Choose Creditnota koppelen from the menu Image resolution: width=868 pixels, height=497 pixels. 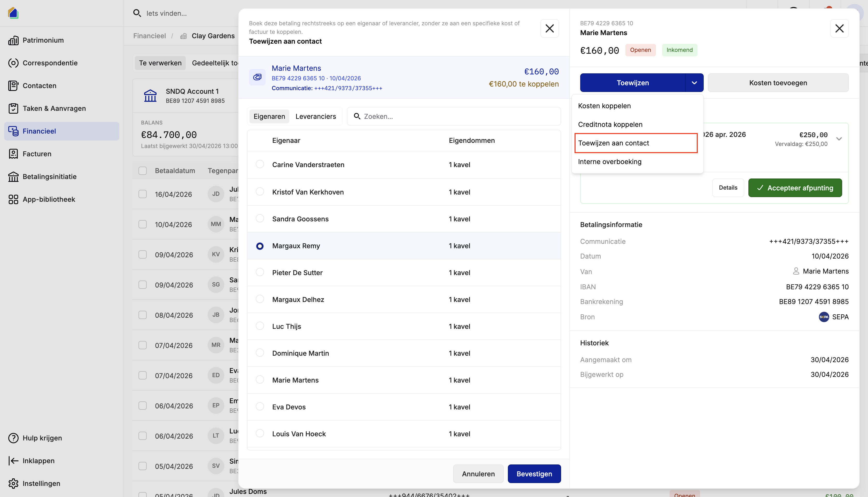point(637,125)
